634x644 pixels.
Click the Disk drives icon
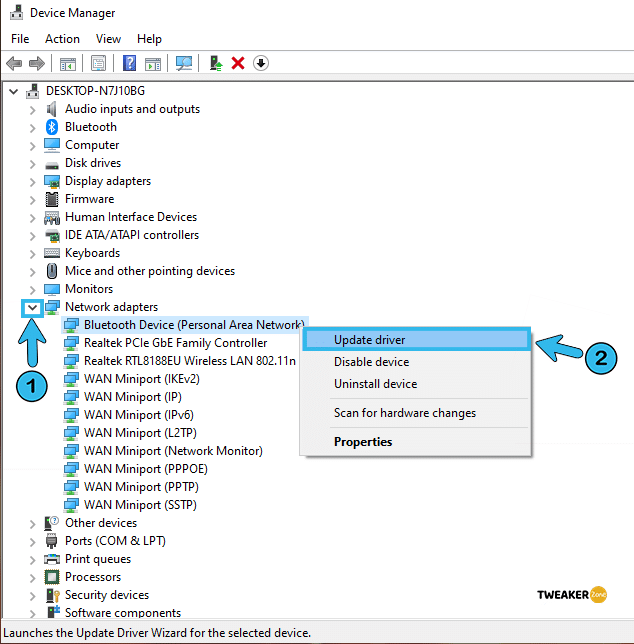(52, 165)
